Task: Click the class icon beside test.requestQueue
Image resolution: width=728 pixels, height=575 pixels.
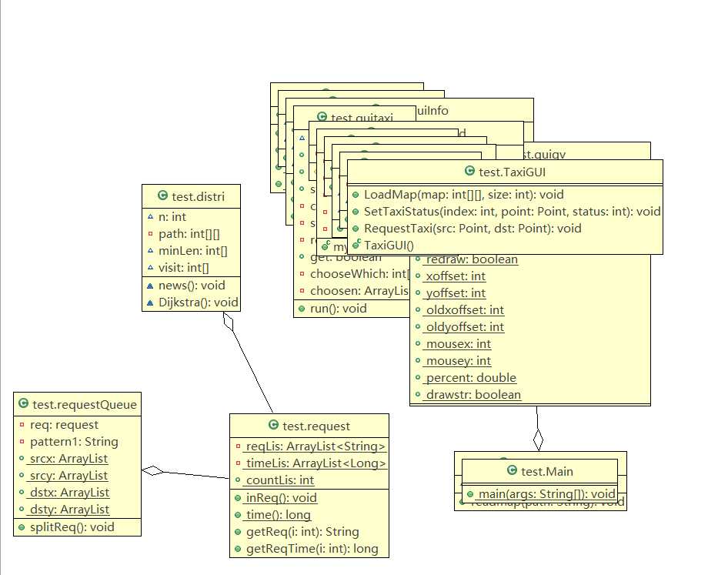Action: click(x=23, y=403)
